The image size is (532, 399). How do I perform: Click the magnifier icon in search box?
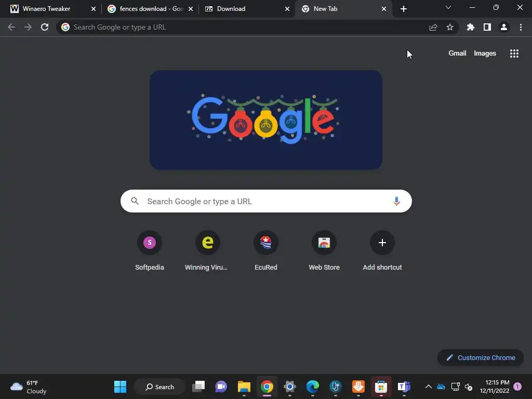(135, 201)
